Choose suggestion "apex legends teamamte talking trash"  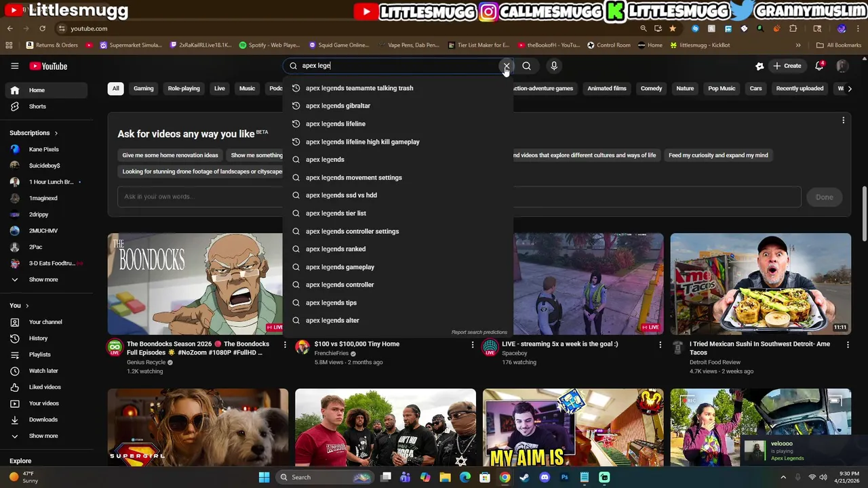[397, 88]
